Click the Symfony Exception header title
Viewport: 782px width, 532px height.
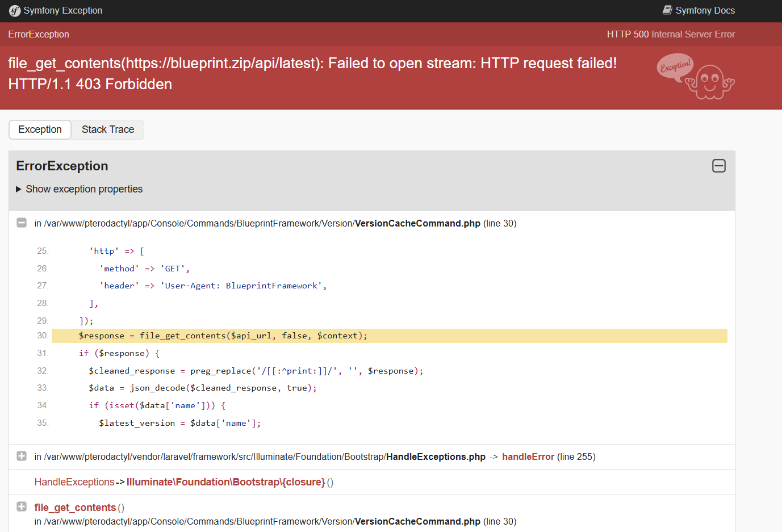click(x=62, y=10)
